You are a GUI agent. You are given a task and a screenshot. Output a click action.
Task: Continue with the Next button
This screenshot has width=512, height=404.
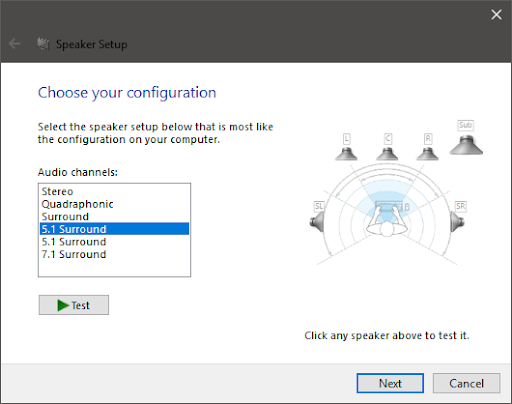pyautogui.click(x=390, y=383)
